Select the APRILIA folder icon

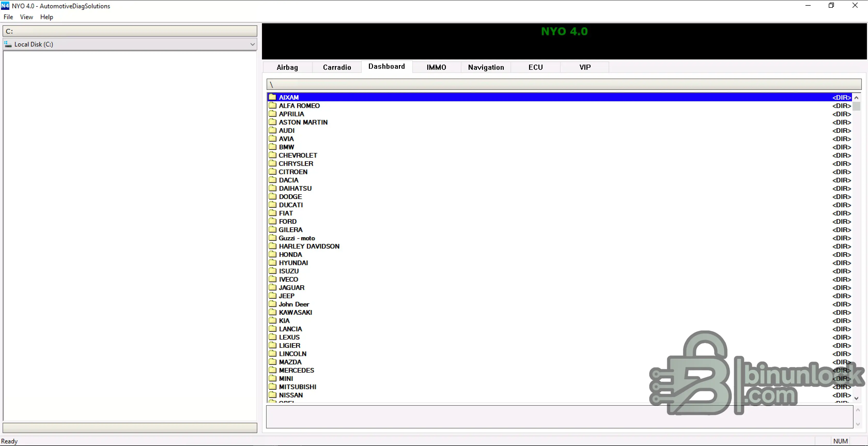click(272, 114)
